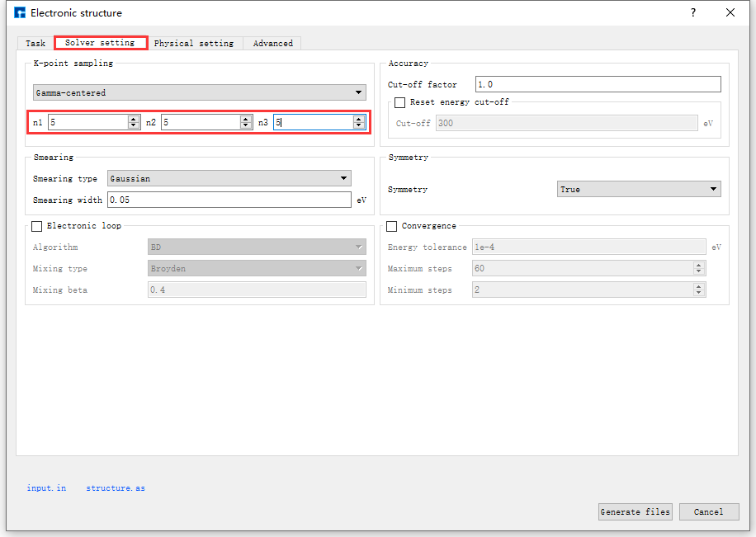
Task: Open the Advanced tab
Action: 272,43
